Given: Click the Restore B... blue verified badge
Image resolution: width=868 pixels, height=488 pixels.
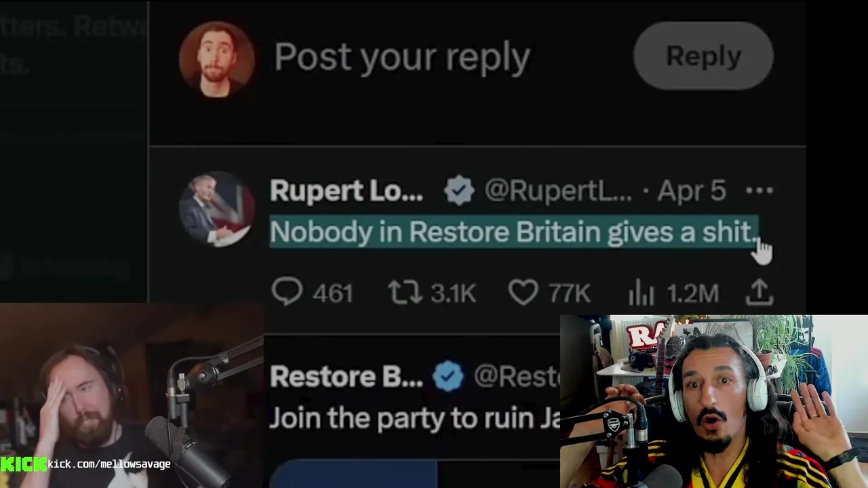Looking at the screenshot, I should point(448,377).
